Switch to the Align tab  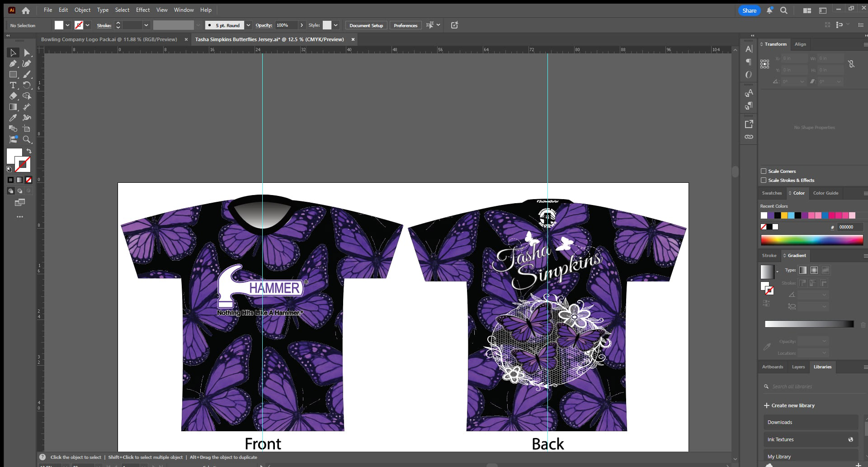tap(800, 44)
